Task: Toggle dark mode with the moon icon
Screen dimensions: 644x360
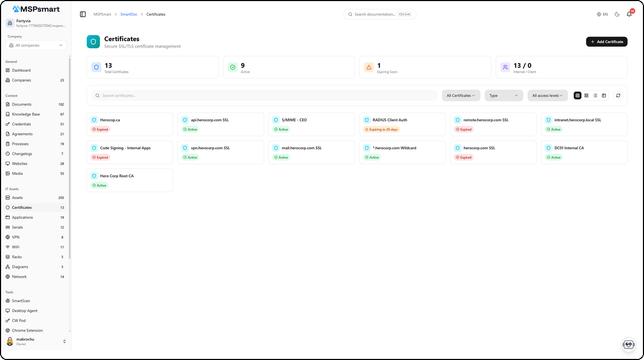Action: coord(617,14)
